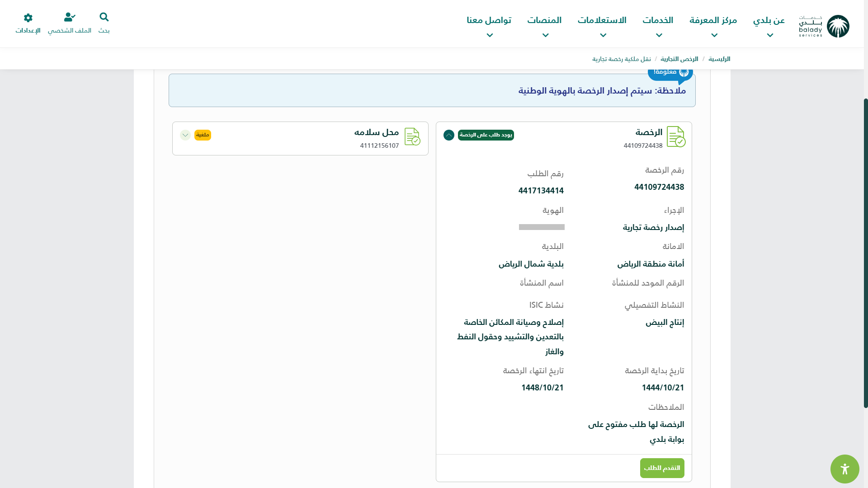Viewport: 868px width, 488px height.
Task: Go to الرخص التجارية breadcrumb link
Action: tap(679, 59)
